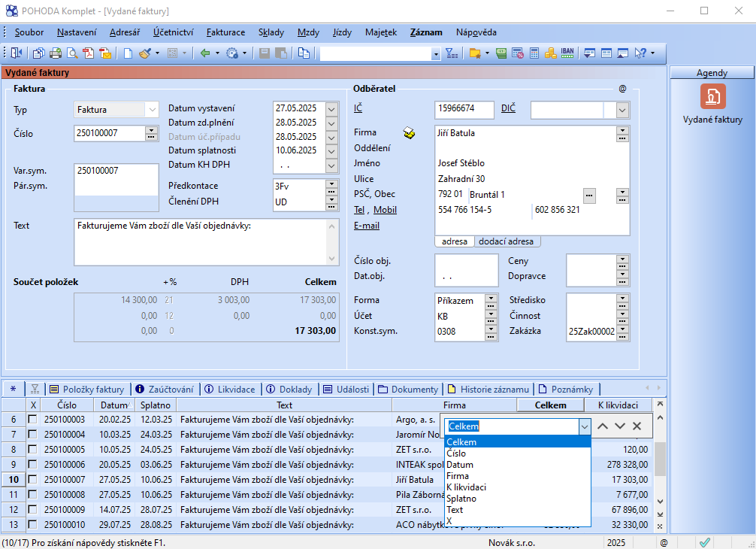Click the copy documents toolbar icon
The image size is (756, 549).
pyautogui.click(x=38, y=53)
